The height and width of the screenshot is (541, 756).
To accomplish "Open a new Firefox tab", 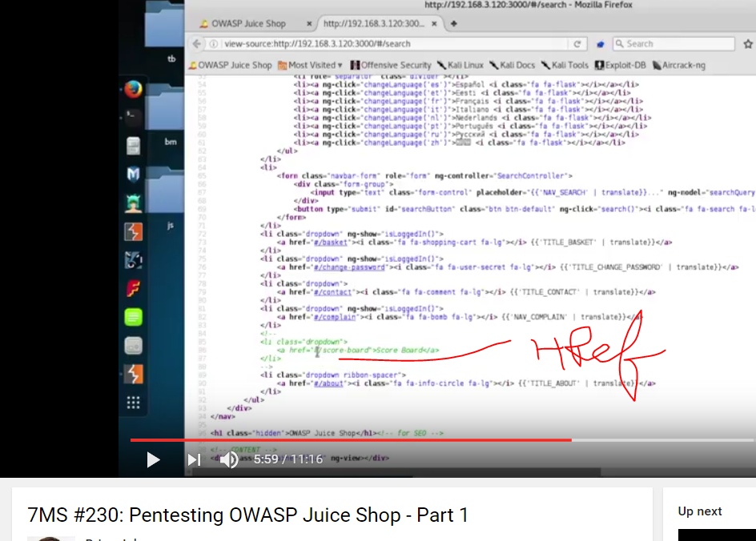I will coord(454,23).
